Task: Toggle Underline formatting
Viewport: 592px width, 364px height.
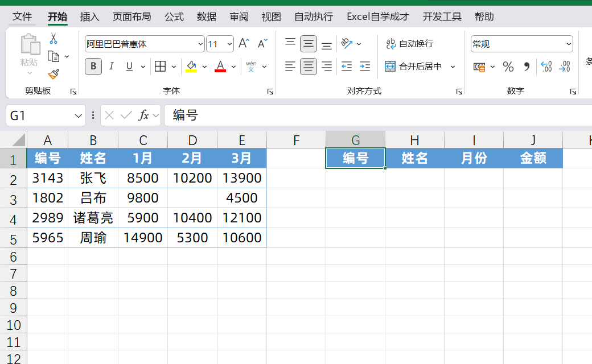Action: click(x=129, y=67)
